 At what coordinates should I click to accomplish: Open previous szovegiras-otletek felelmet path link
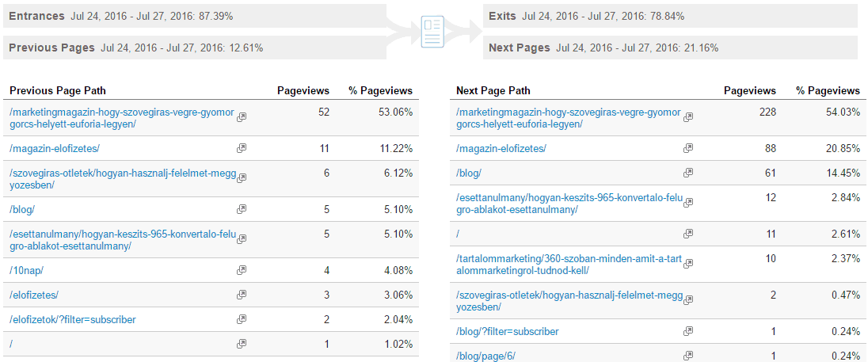123,179
